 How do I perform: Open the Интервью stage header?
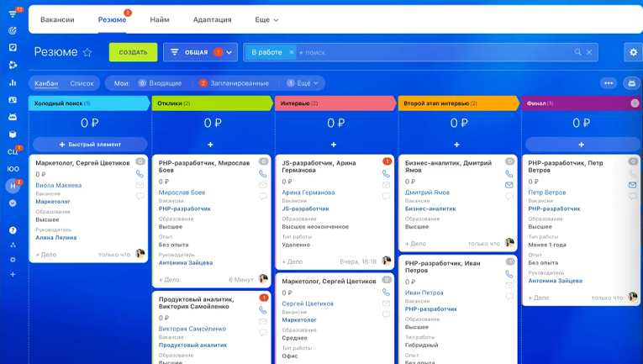point(335,103)
